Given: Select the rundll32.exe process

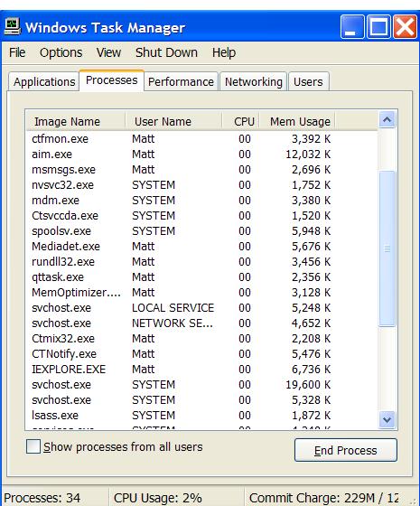Looking at the screenshot, I should [201, 262].
